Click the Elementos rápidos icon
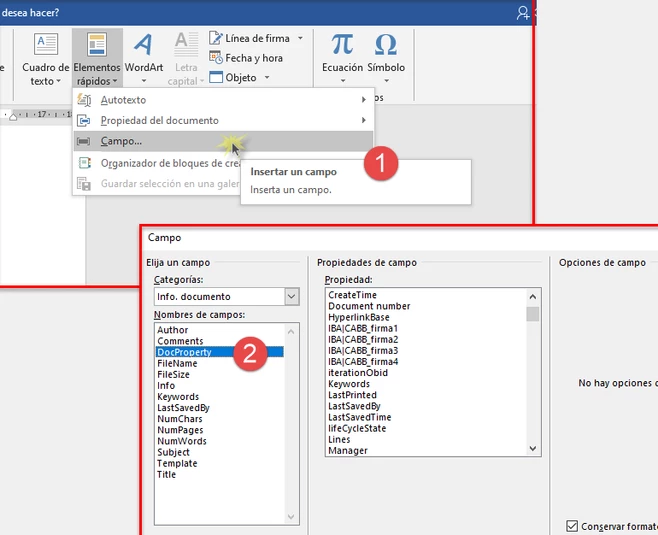Image resolution: width=658 pixels, height=535 pixels. coord(97,44)
